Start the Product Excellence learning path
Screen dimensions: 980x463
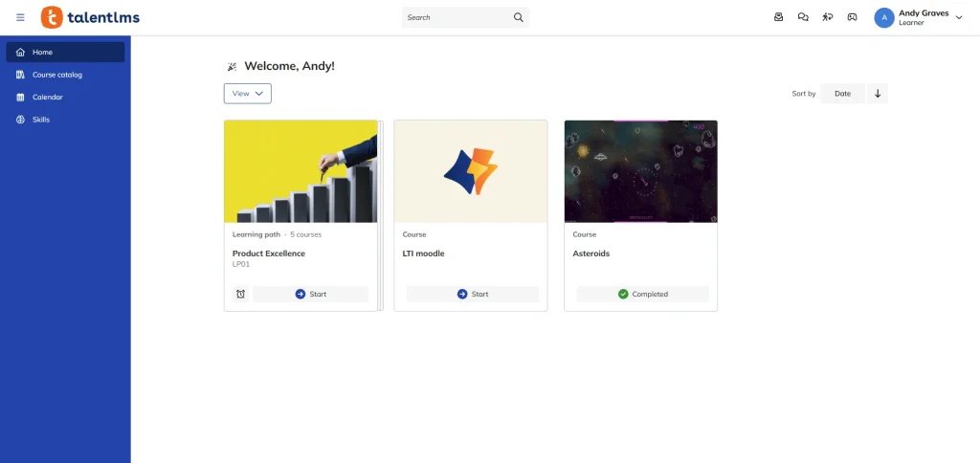tap(310, 294)
